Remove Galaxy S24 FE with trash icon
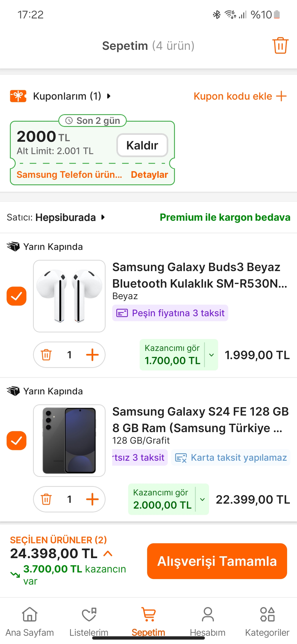The height and width of the screenshot is (644, 297). point(46,499)
